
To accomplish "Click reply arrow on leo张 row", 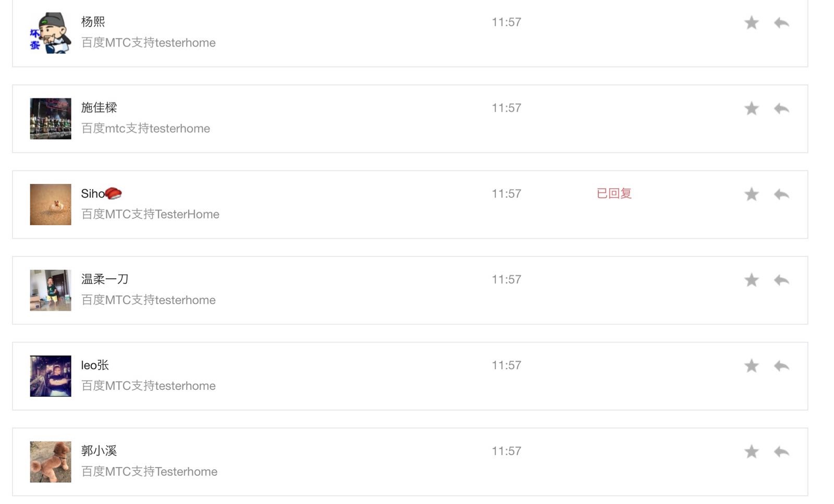I will (781, 366).
